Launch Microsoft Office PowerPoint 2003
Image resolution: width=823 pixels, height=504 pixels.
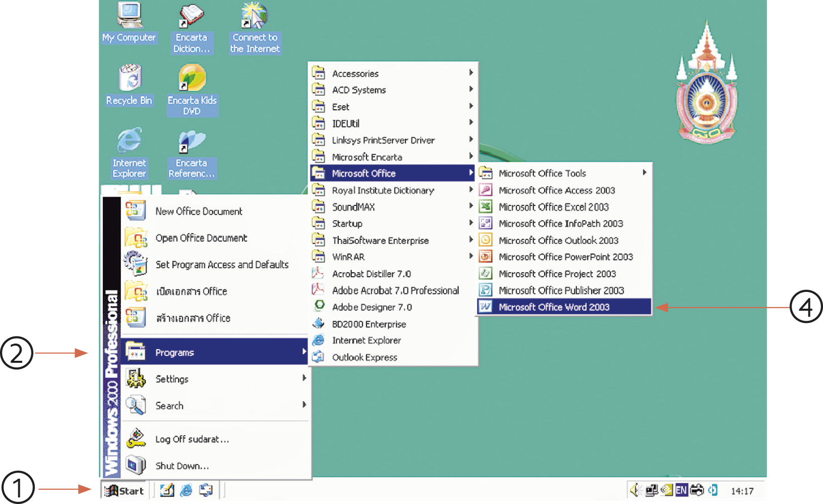click(564, 257)
